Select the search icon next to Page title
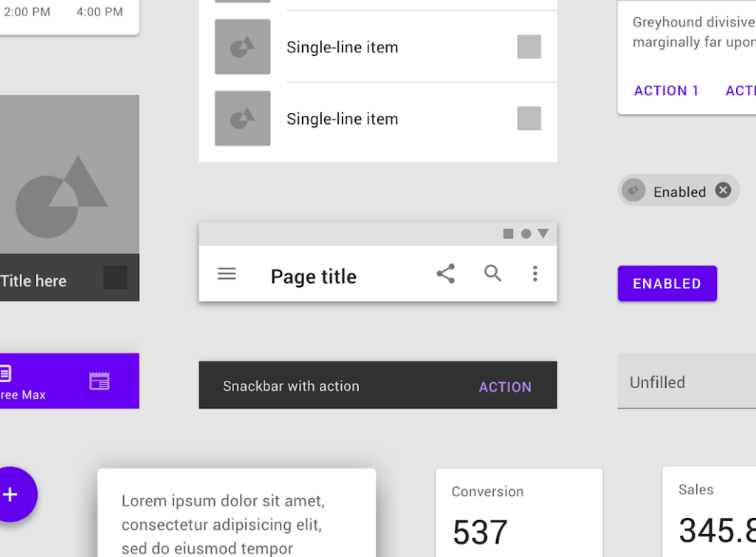The image size is (756, 557). (x=492, y=274)
